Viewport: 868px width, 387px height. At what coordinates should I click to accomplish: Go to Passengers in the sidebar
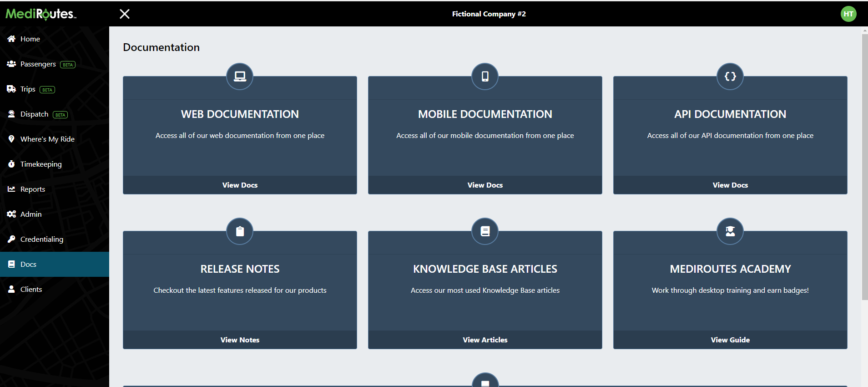point(38,64)
